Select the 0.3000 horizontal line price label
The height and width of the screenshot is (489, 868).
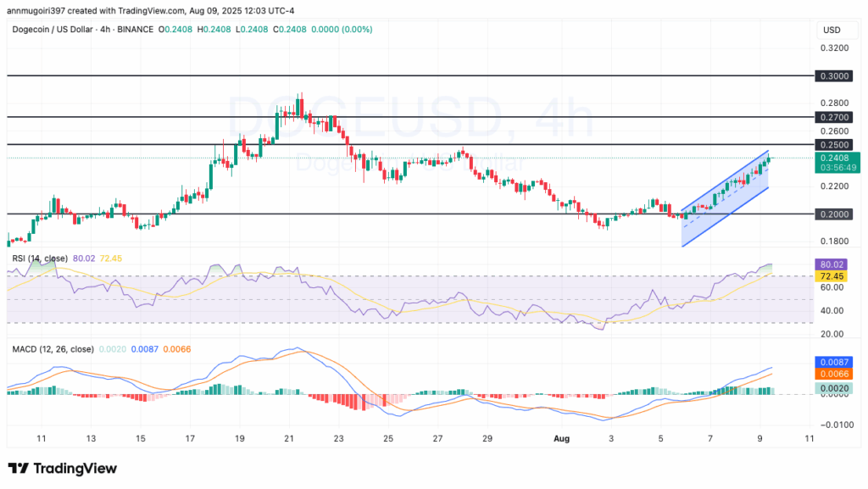(834, 75)
